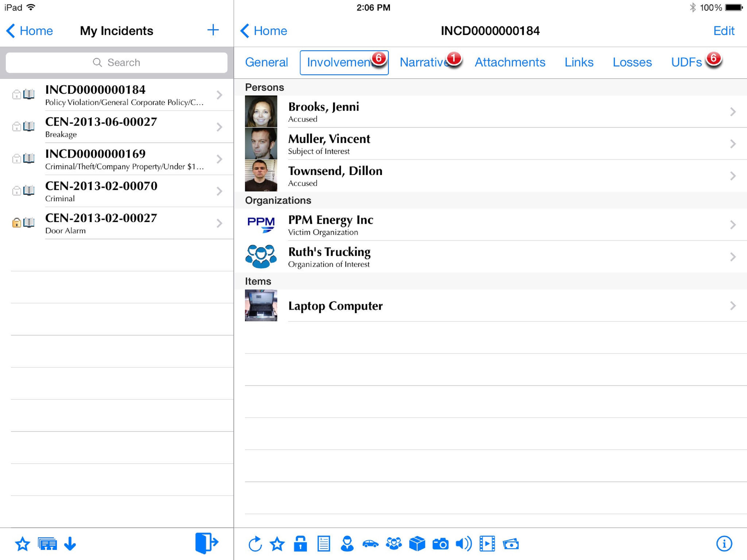Add an organization using the group icon

394,544
